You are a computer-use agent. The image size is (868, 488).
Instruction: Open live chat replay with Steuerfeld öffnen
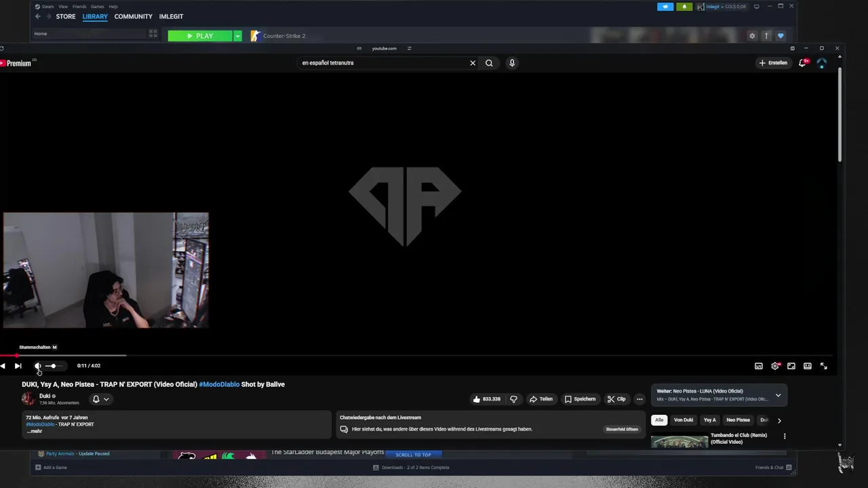(622, 429)
